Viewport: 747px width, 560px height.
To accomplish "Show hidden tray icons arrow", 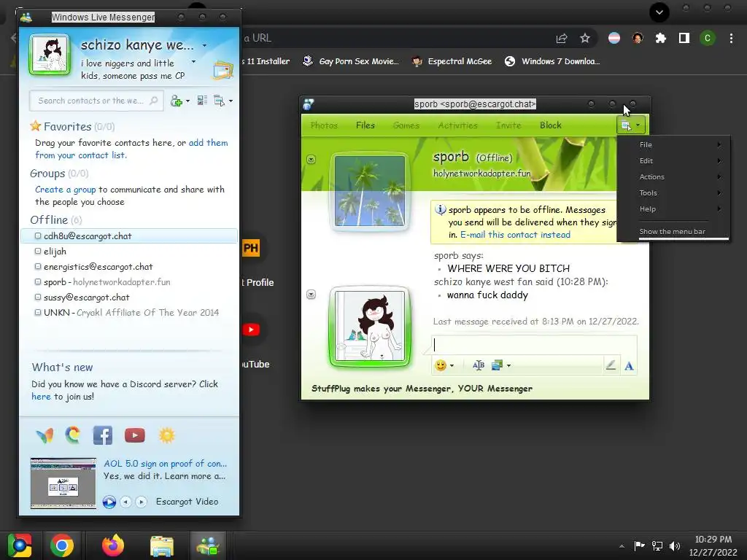I will (622, 546).
